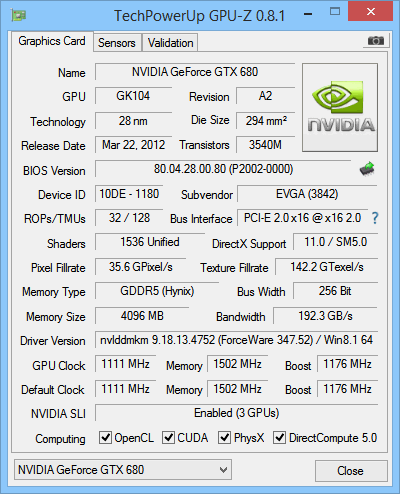This screenshot has height=494, width=400.
Task: Click the Default Clock value 1111 MHz
Action: (125, 389)
